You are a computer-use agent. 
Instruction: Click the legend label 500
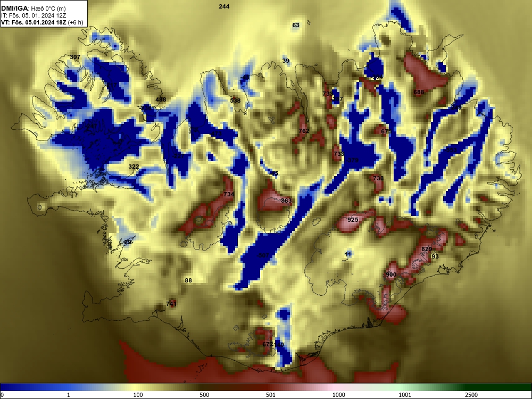204,395
